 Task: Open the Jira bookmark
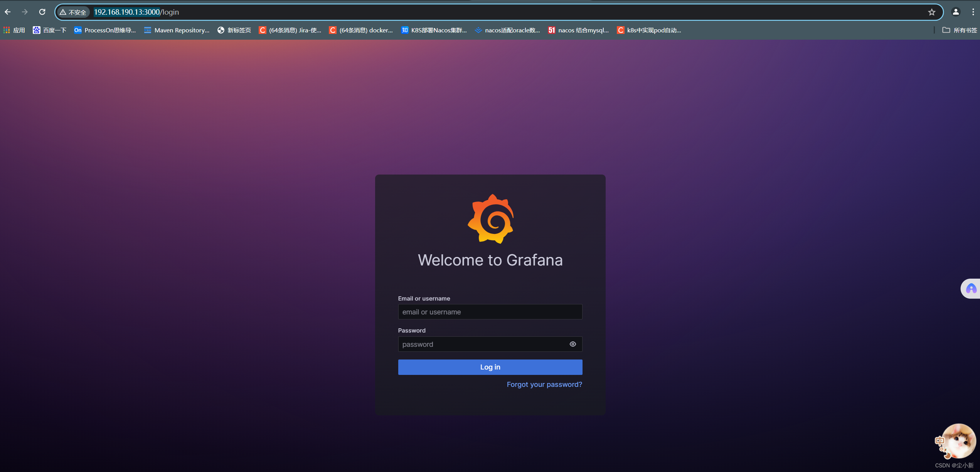coord(290,30)
